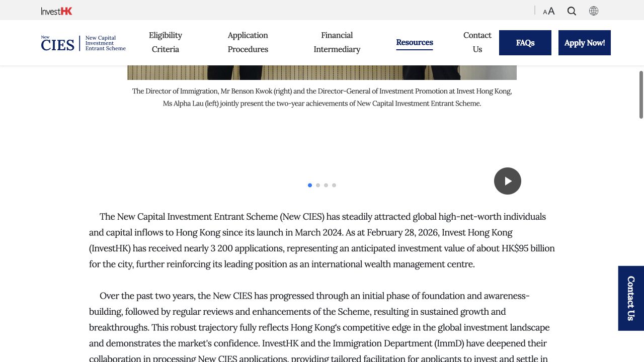Select the third carousel dot
The height and width of the screenshot is (362, 644).
tap(326, 186)
